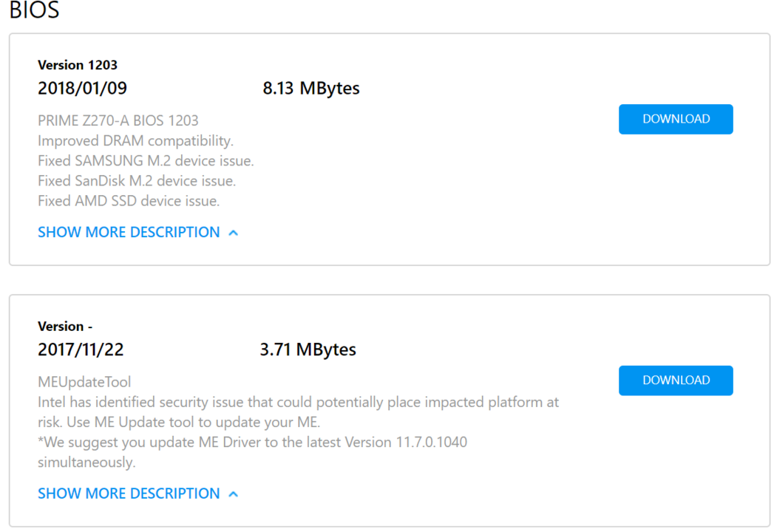Click the MEUpdateTool title text
This screenshot has width=774, height=532.
click(84, 382)
